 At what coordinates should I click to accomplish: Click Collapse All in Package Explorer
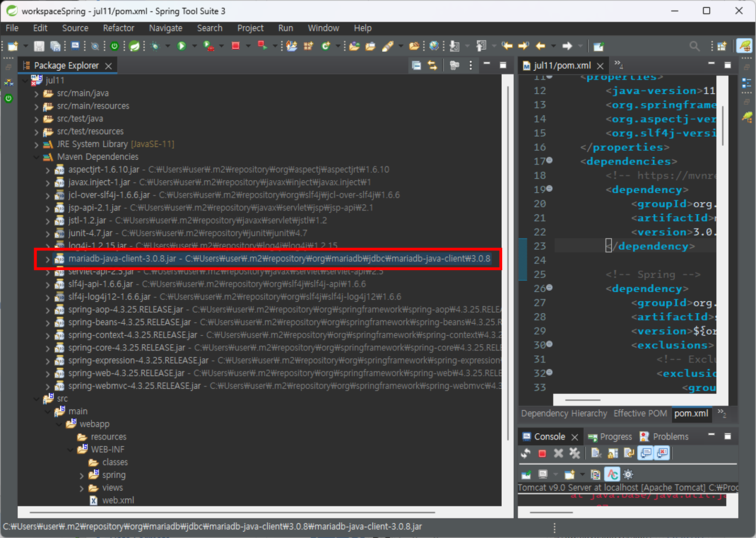417,66
